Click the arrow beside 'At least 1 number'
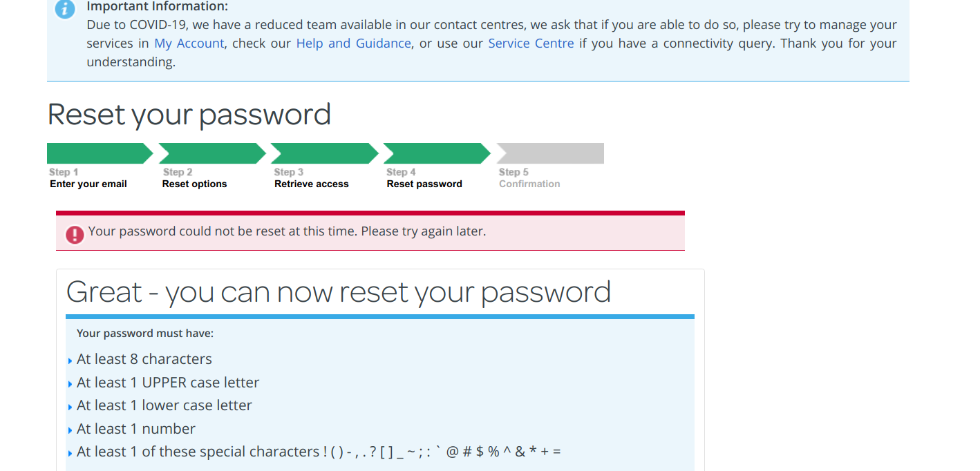The width and height of the screenshot is (980, 471). [x=70, y=430]
